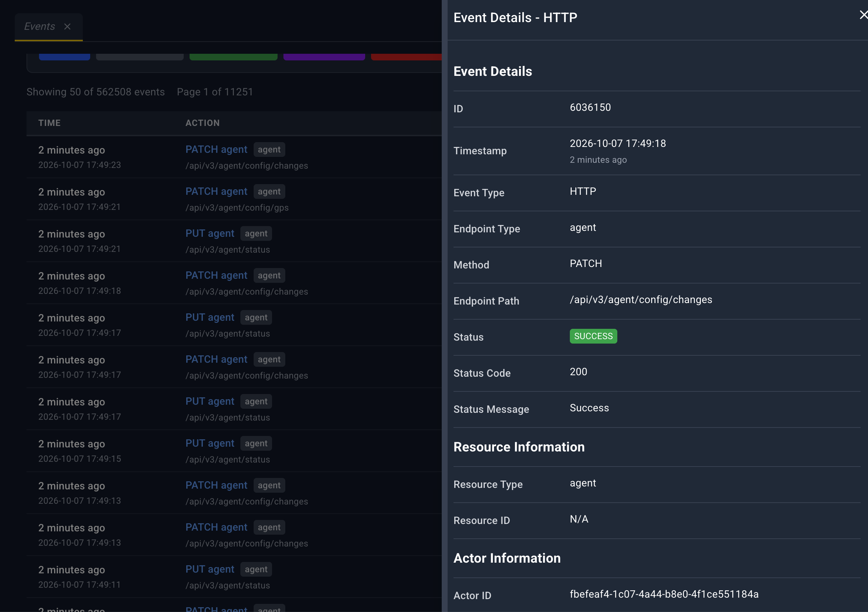Click the gray filter button
868x612 pixels.
pos(140,57)
